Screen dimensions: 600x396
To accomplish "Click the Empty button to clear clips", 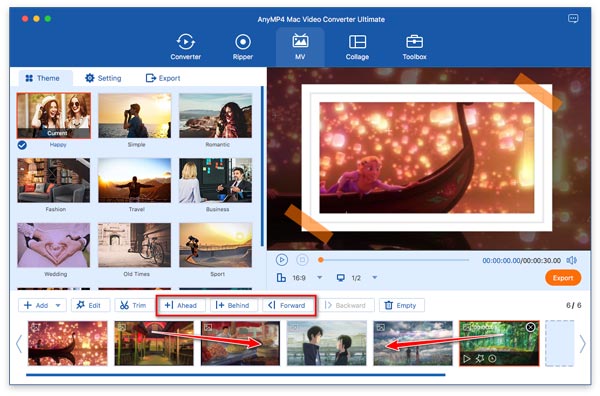I will coord(401,305).
